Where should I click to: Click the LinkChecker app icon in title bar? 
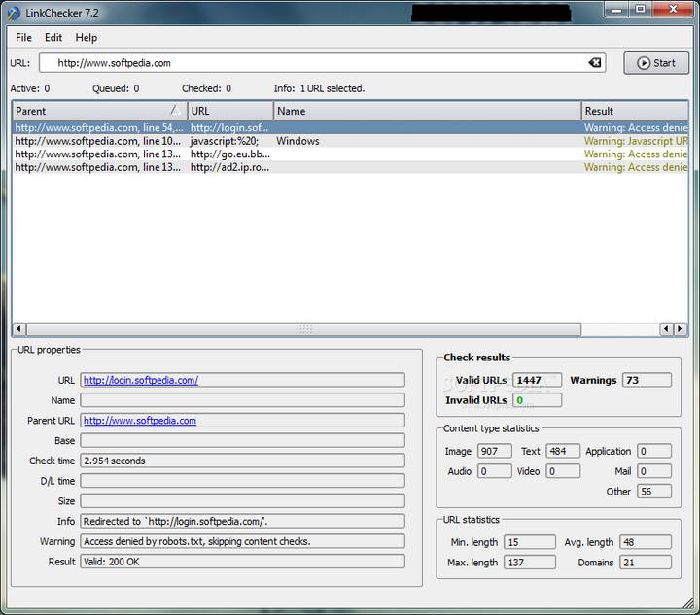(x=13, y=11)
